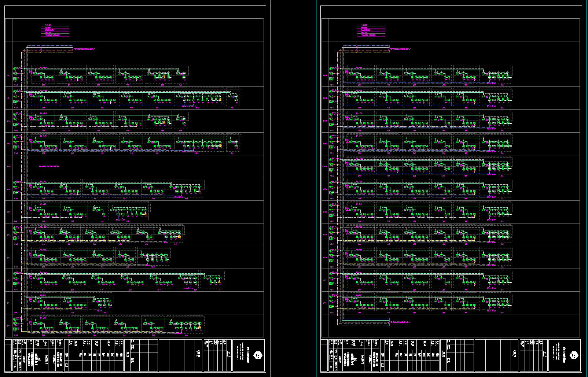Select the magenta note in the left sheet's empty row
Image resolution: width=588 pixels, height=377 pixels.
[x=49, y=166]
